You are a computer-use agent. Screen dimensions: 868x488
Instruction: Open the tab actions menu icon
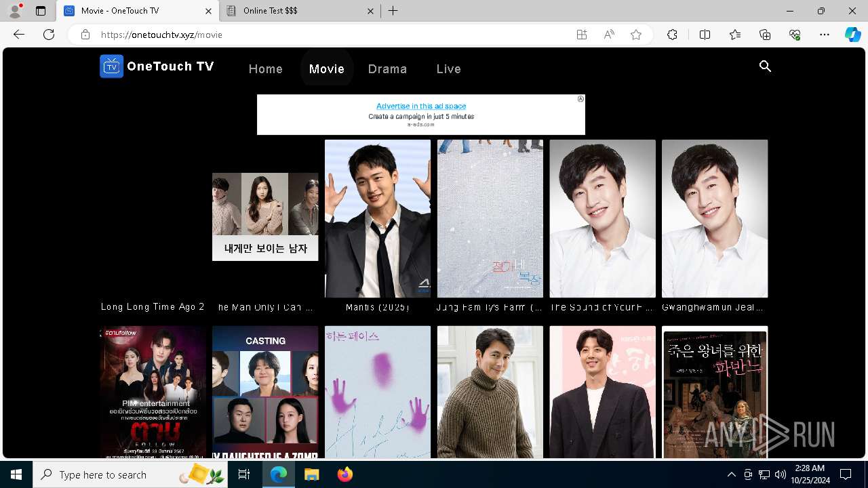41,11
